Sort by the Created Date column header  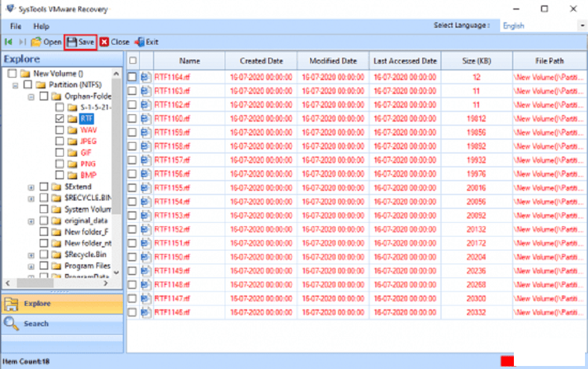point(261,61)
